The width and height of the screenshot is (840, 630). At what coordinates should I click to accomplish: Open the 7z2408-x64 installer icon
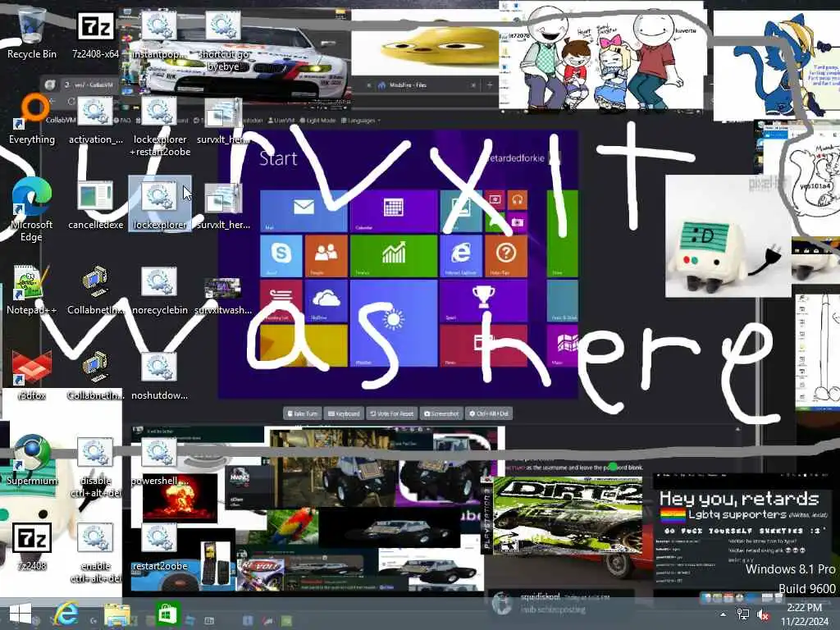pyautogui.click(x=95, y=33)
